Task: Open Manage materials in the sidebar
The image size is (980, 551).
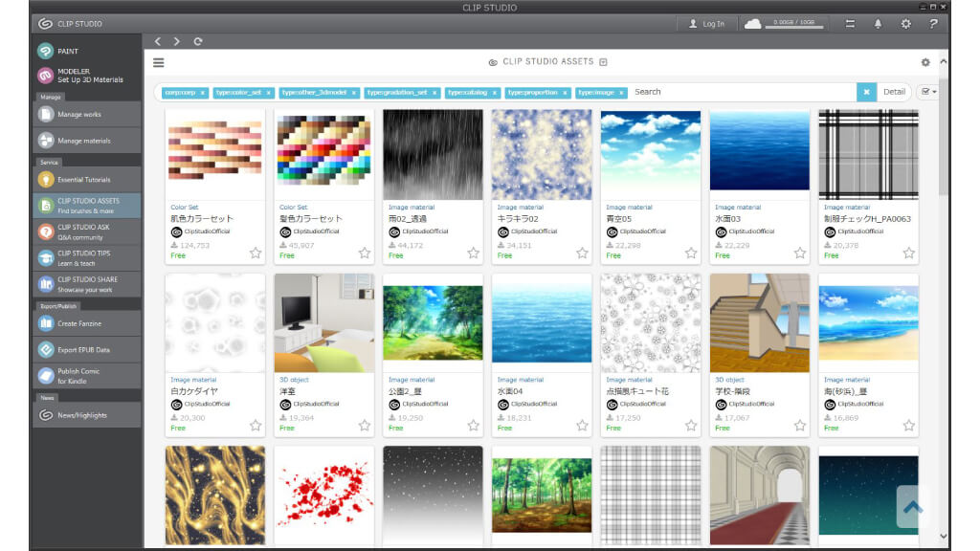Action: 84,141
